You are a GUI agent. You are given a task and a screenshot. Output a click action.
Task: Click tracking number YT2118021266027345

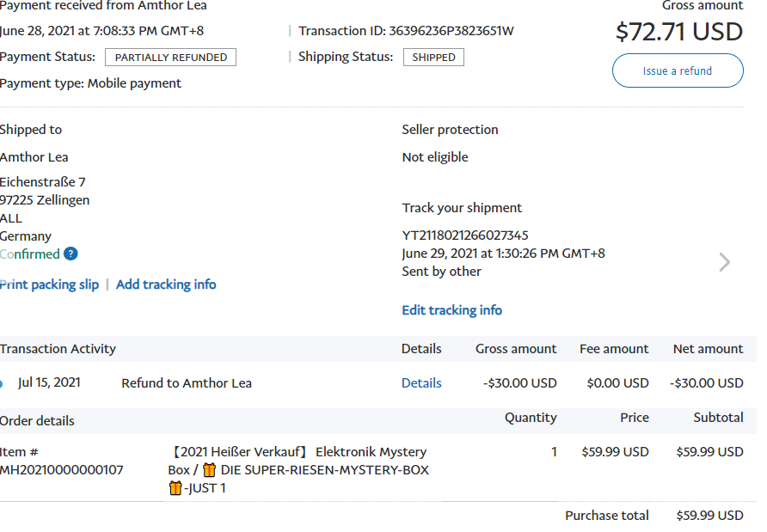click(x=465, y=235)
